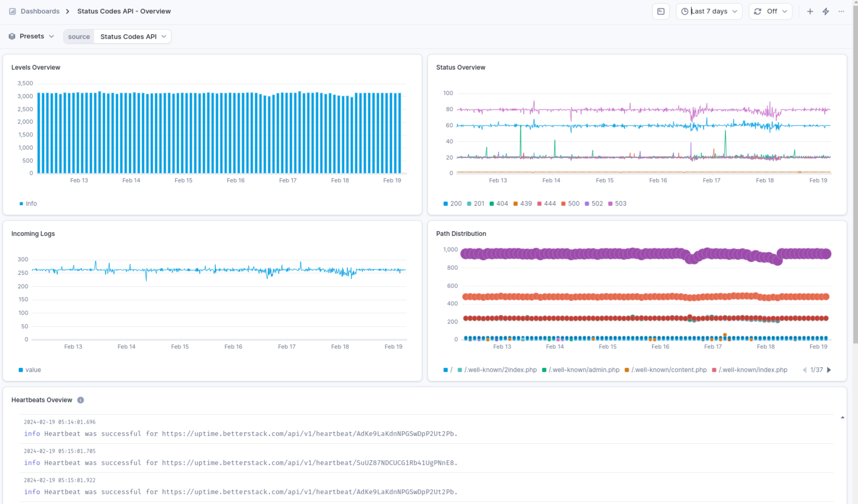Click the Status Codes API - Overview title
The height and width of the screenshot is (504, 858).
coord(124,11)
